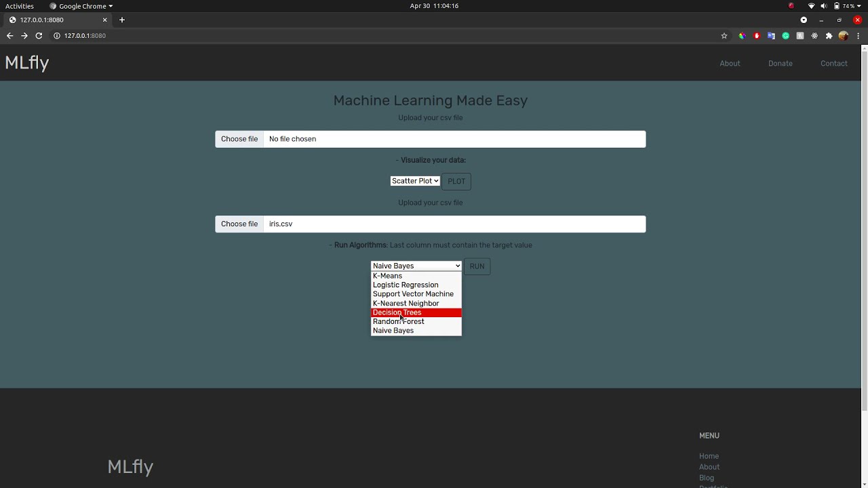The width and height of the screenshot is (868, 488).
Task: Select the highlighted Decision Trees option
Action: pyautogui.click(x=416, y=312)
